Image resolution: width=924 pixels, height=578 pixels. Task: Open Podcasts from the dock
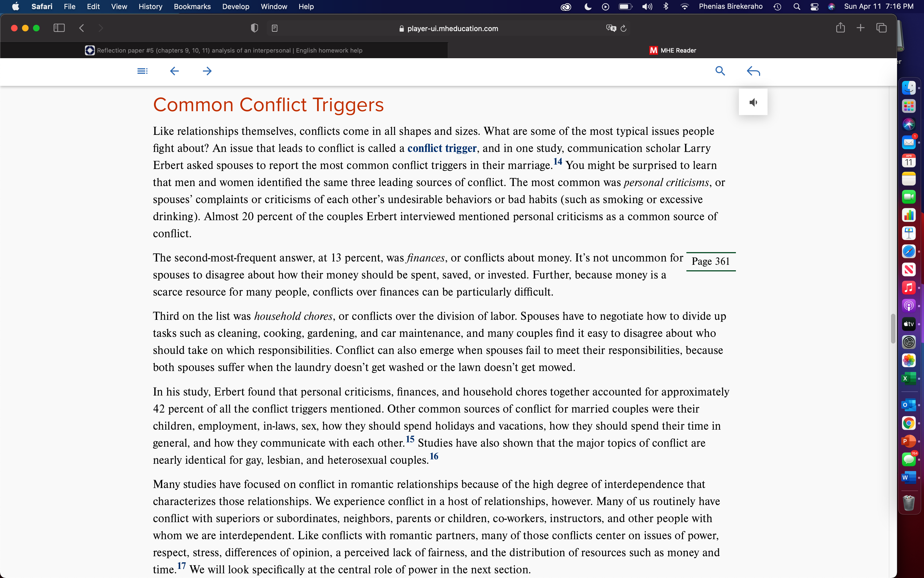[x=909, y=306]
